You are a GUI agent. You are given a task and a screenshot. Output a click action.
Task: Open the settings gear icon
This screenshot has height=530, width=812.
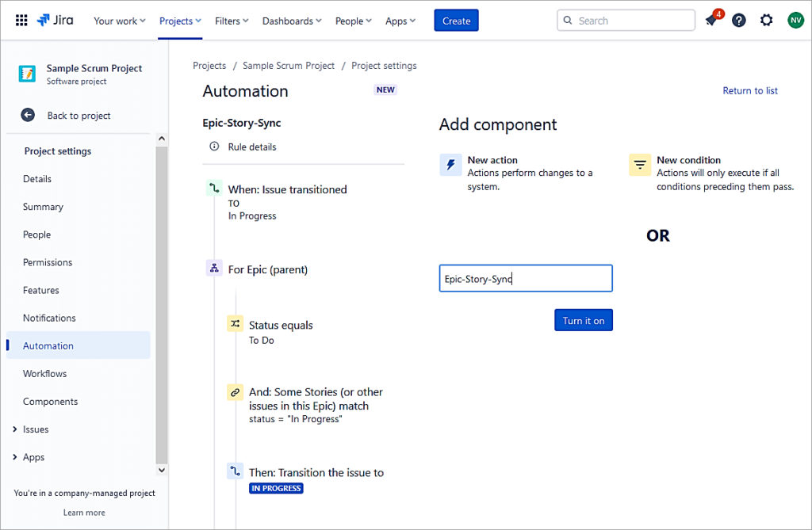(766, 21)
